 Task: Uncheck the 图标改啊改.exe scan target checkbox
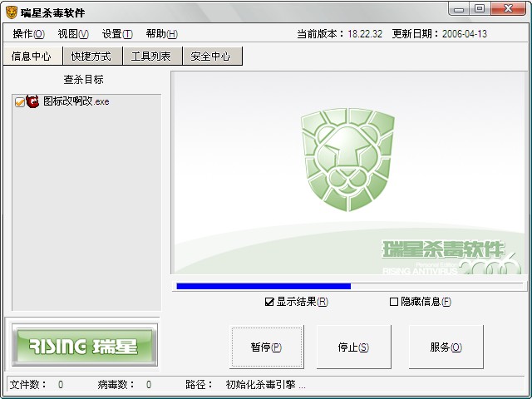point(19,101)
